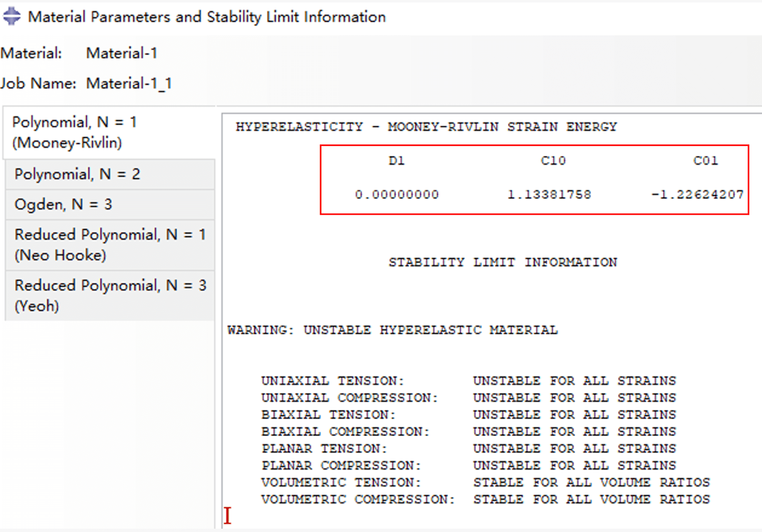The width and height of the screenshot is (762, 532).
Task: Click the Material-1 material name
Action: click(122, 53)
